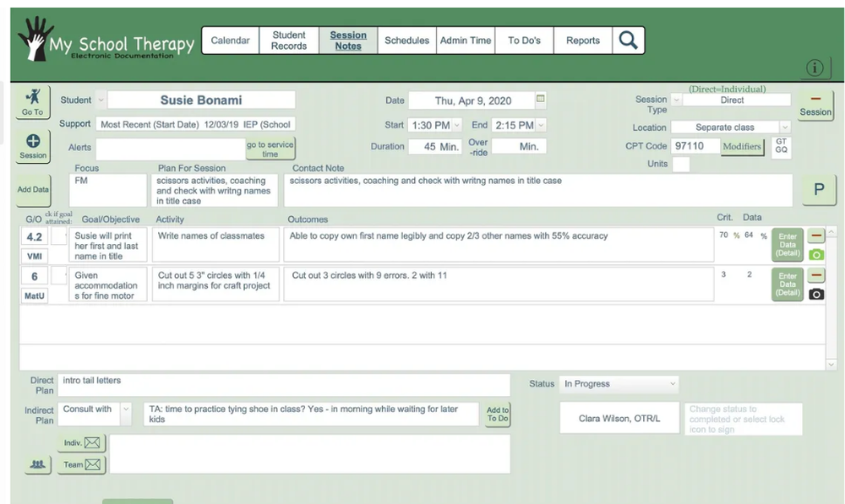
Task: Check goal attained box for goal 4.2
Action: tap(59, 236)
